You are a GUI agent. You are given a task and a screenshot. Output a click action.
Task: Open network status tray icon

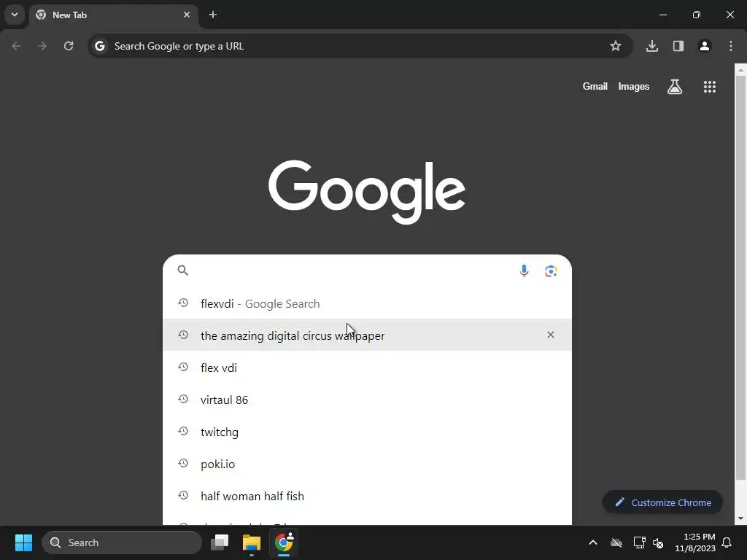(x=639, y=542)
